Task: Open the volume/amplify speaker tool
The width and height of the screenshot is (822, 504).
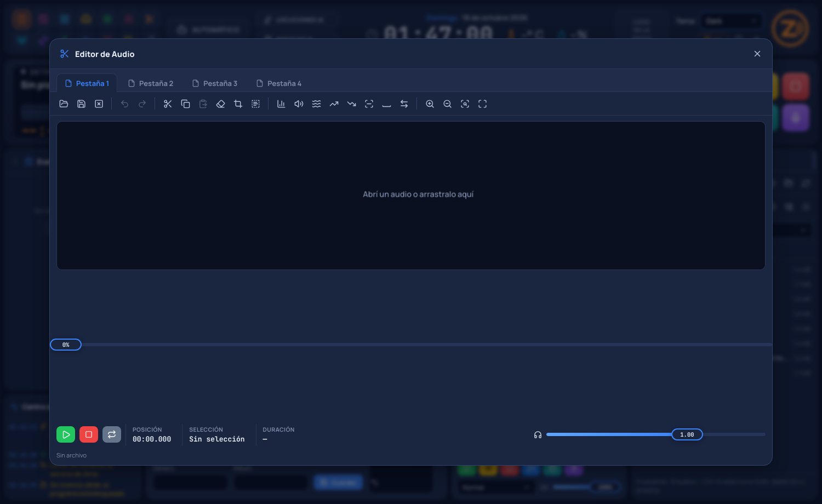Action: click(299, 104)
